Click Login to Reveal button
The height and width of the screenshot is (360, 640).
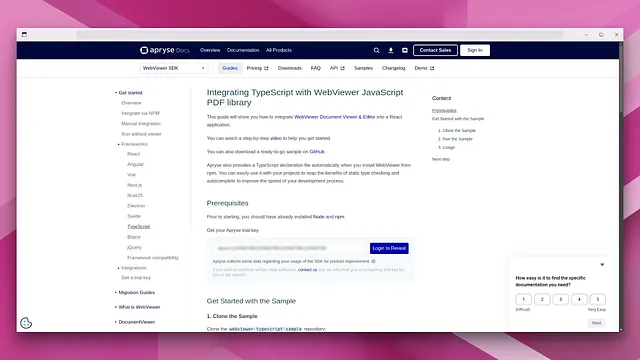[x=389, y=248]
